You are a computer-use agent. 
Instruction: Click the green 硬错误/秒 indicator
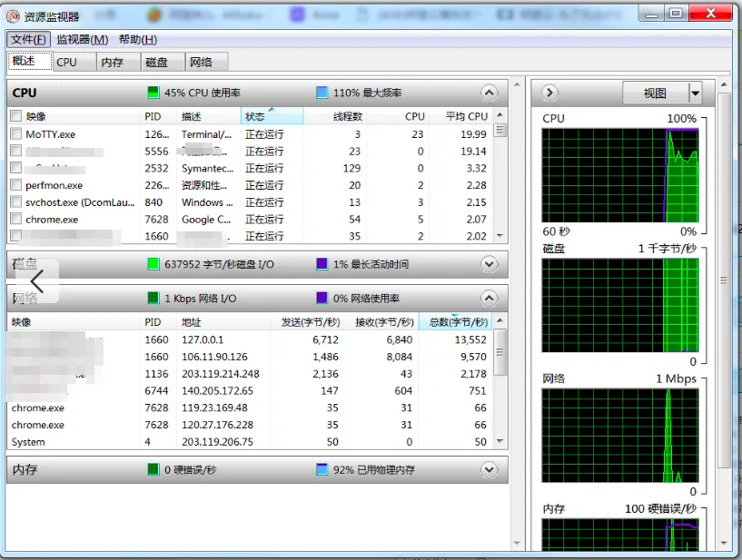click(x=153, y=469)
